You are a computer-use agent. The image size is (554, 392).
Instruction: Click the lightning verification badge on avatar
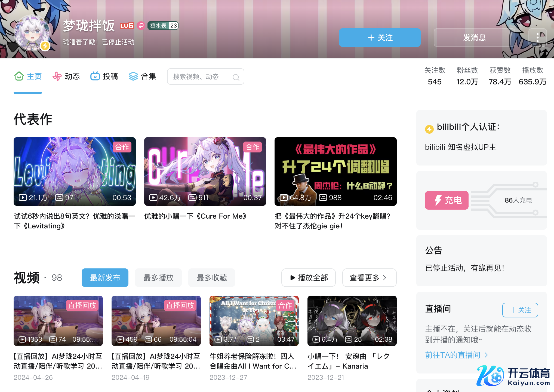(x=45, y=46)
